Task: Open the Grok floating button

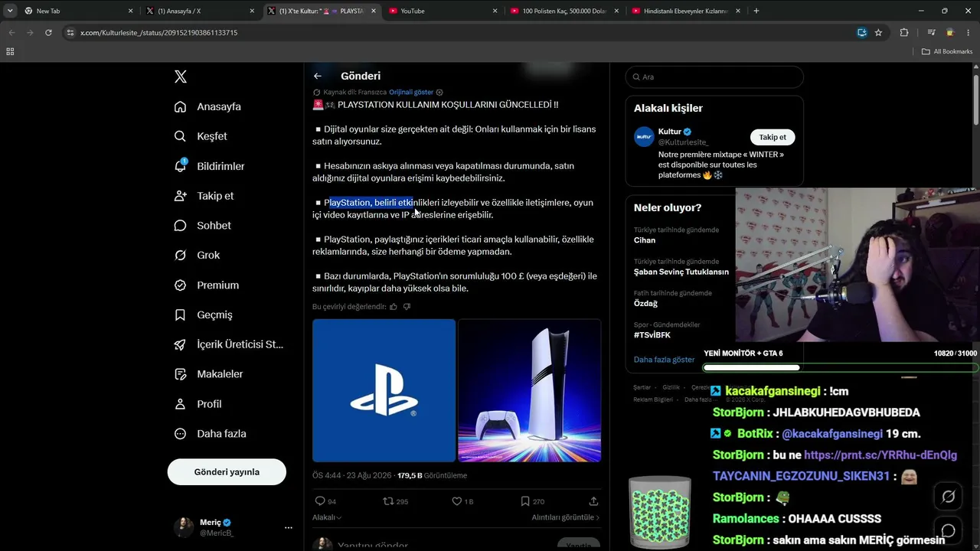Action: tap(948, 497)
